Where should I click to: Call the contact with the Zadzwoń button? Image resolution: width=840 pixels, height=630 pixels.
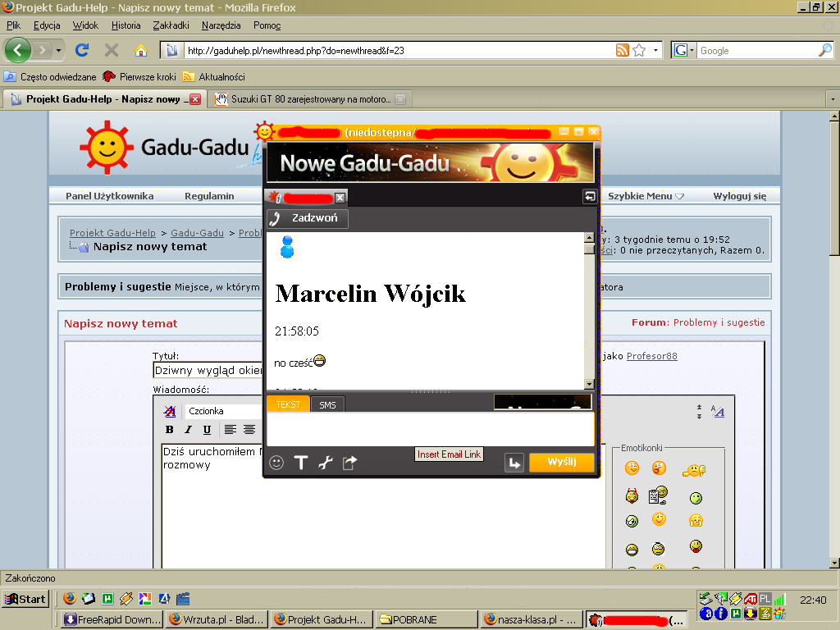pyautogui.click(x=308, y=218)
